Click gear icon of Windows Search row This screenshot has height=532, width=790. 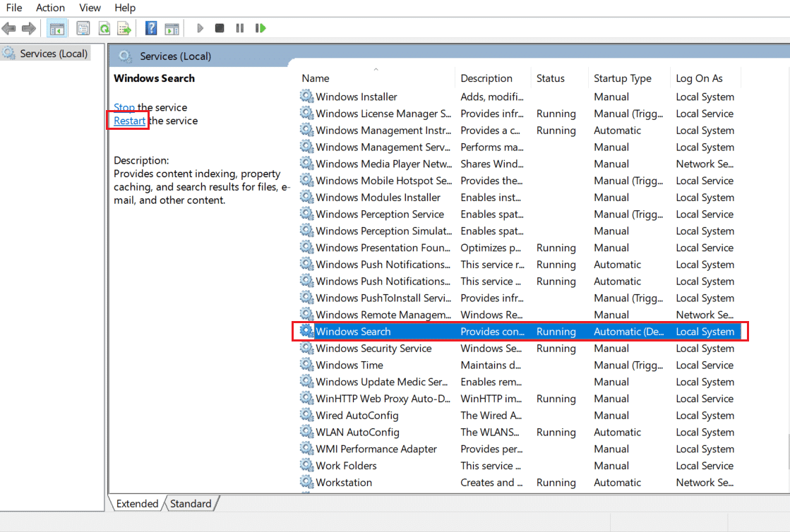306,331
